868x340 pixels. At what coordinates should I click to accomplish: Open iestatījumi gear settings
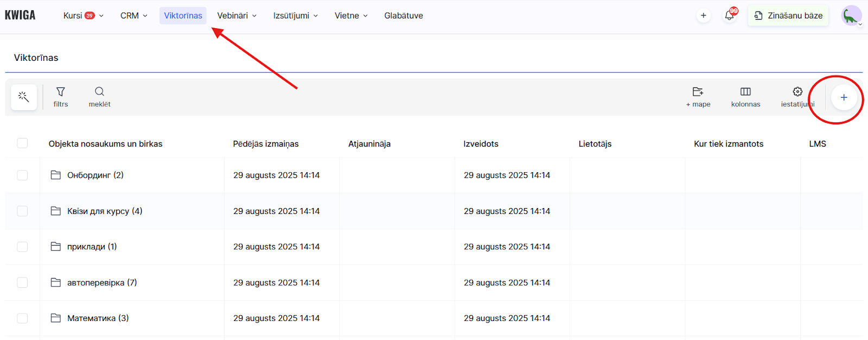pos(797,97)
